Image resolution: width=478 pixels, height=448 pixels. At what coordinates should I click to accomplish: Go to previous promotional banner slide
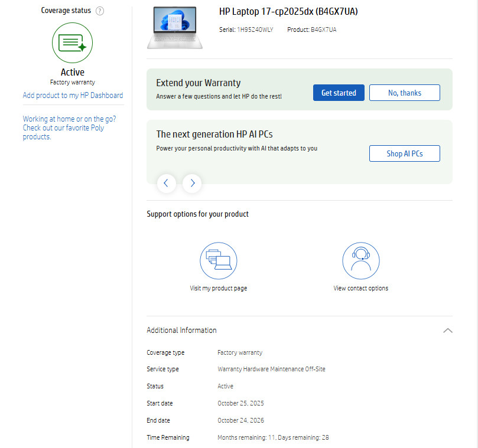click(x=167, y=183)
